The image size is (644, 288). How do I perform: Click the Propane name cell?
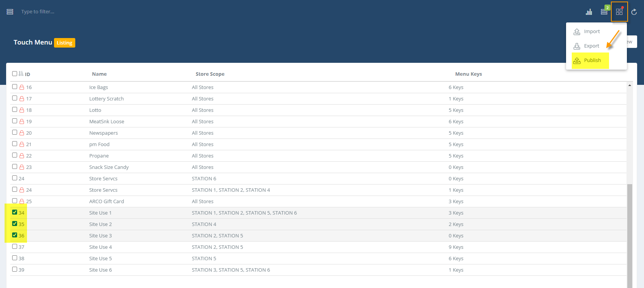tap(99, 156)
